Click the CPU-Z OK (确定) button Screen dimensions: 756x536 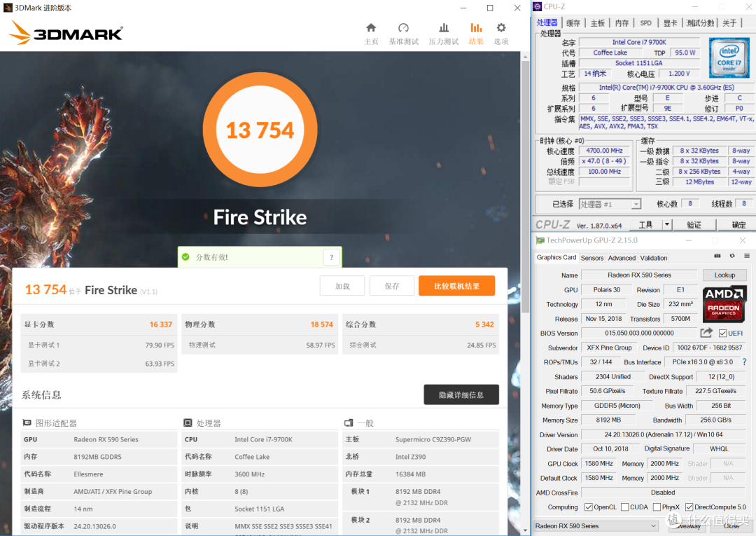[x=738, y=225]
